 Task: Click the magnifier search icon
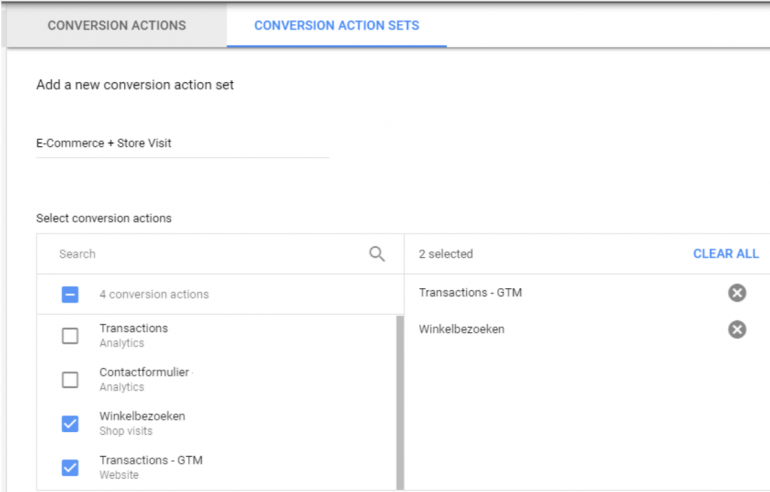(x=377, y=254)
